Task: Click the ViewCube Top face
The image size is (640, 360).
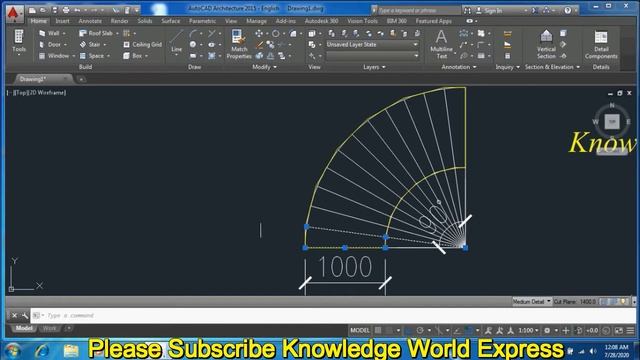Action: [612, 122]
